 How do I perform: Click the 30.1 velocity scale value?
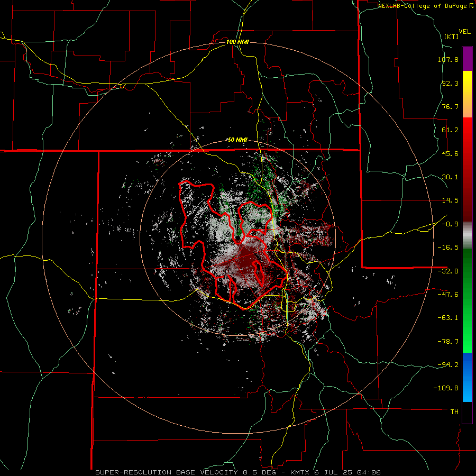450,177
